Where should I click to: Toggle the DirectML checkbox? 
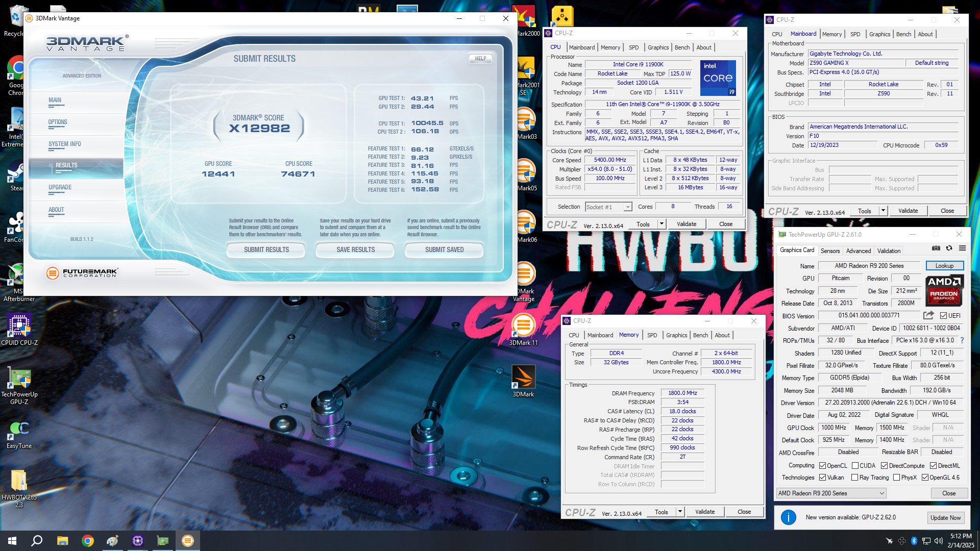pyautogui.click(x=933, y=466)
